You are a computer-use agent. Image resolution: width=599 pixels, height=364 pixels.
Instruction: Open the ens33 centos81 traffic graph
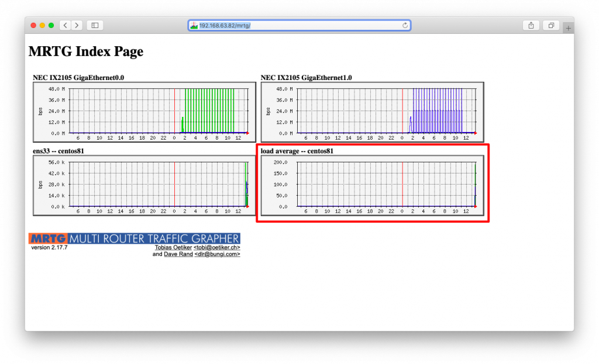(144, 185)
